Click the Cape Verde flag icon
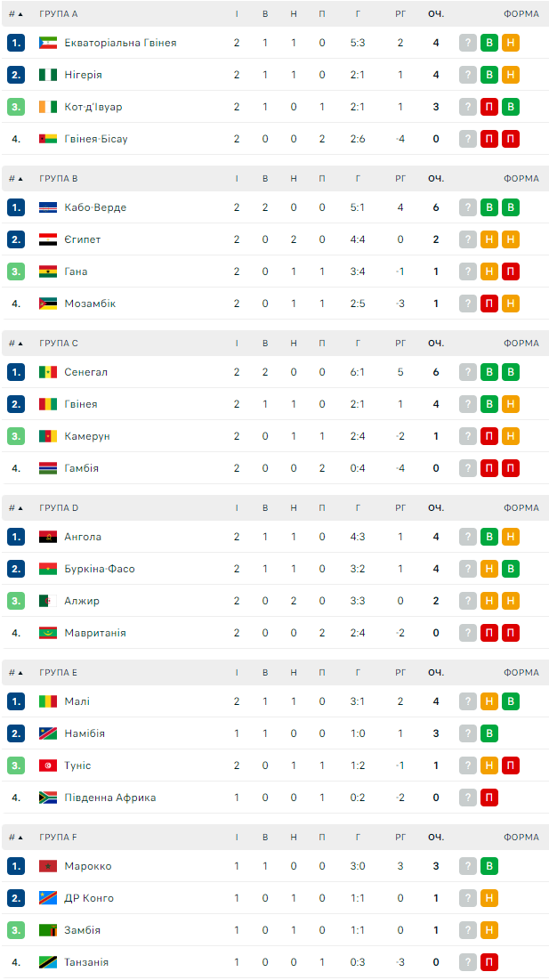Screen dimensions: 549x980 (x=48, y=207)
